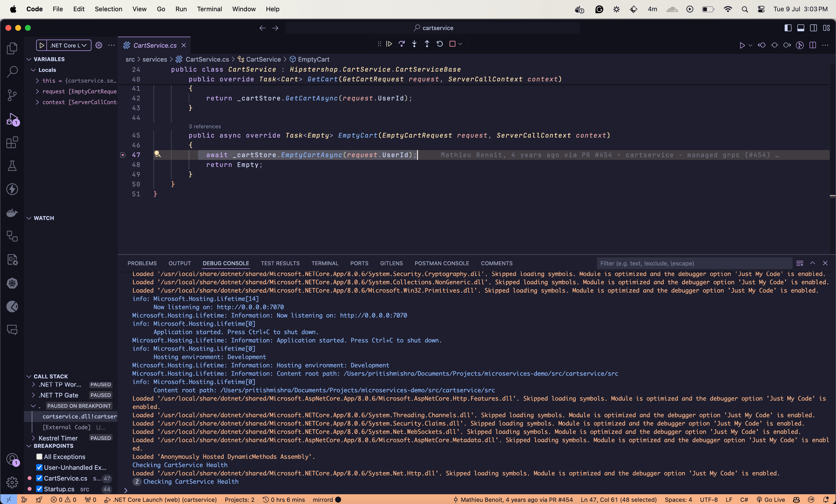Screen dimensions: 836x504
Task: Open the Manage gear in activity bar
Action: (12, 482)
